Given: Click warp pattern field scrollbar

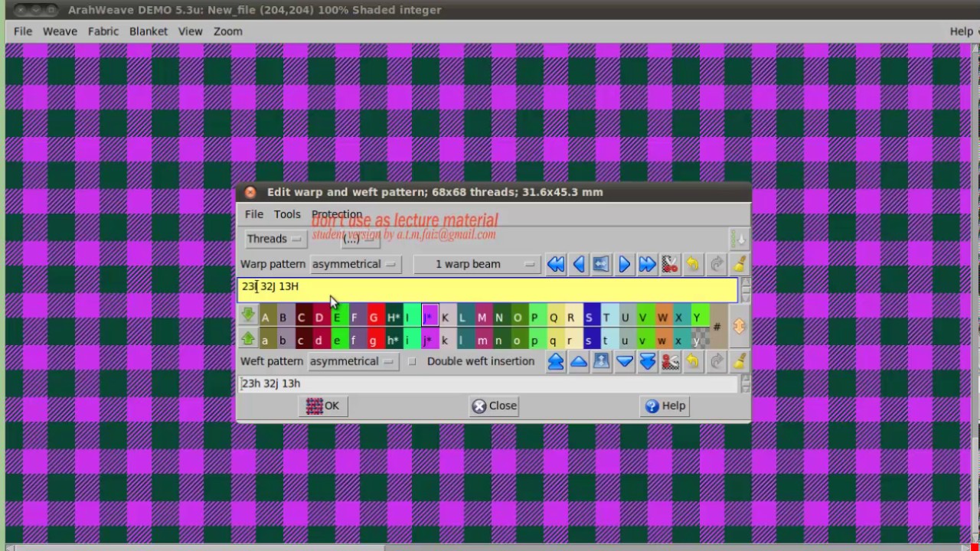Looking at the screenshot, I should [746, 289].
